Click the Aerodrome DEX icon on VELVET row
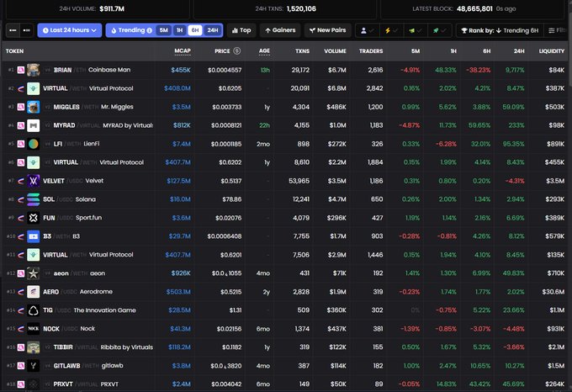 (21, 181)
